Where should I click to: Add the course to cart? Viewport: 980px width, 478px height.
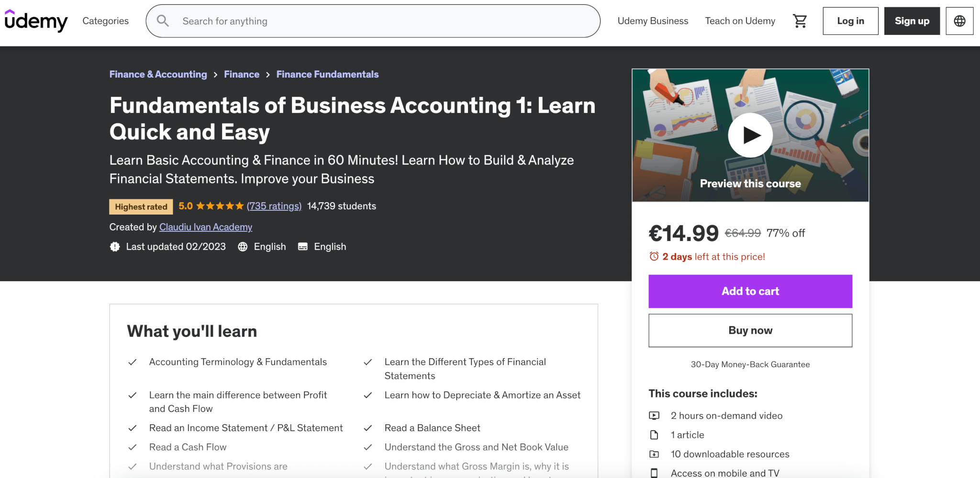coord(750,291)
